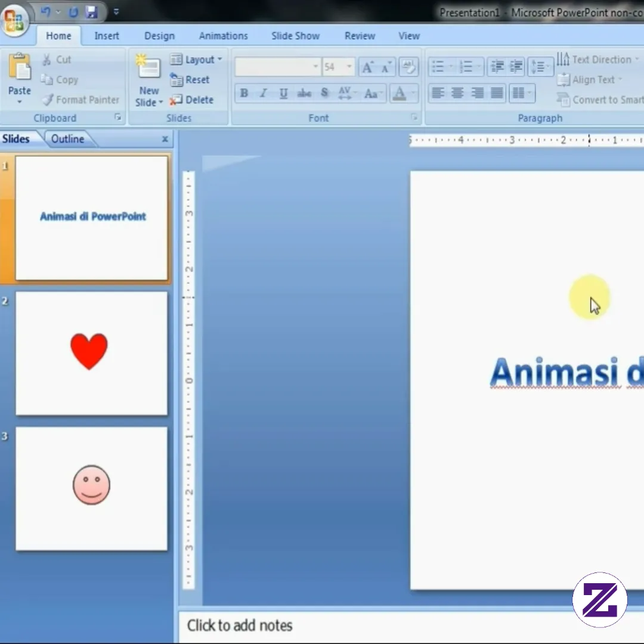Viewport: 644px width, 644px height.
Task: Center the text alignment
Action: [x=457, y=93]
